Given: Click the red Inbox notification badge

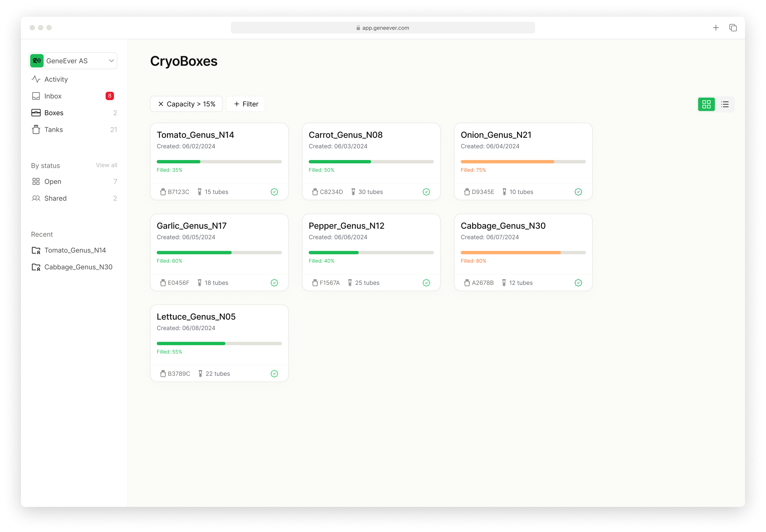Looking at the screenshot, I should 110,96.
